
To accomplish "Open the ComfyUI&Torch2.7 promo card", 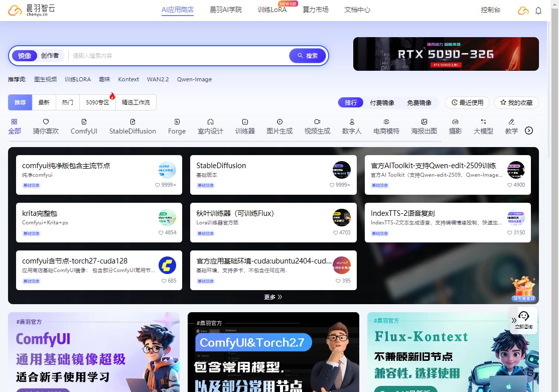I will 273,352.
